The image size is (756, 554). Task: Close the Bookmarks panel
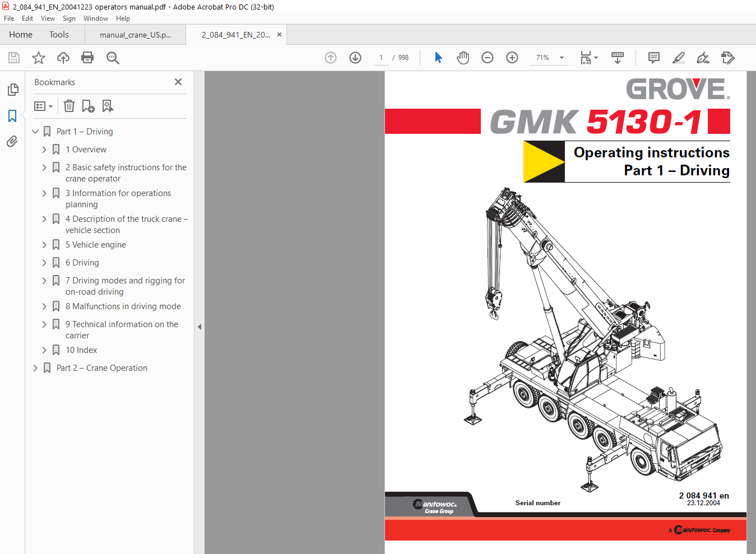178,82
